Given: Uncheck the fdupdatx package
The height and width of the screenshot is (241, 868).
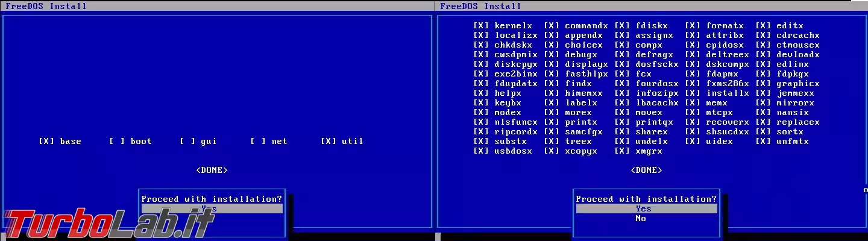Looking at the screenshot, I should [x=481, y=84].
